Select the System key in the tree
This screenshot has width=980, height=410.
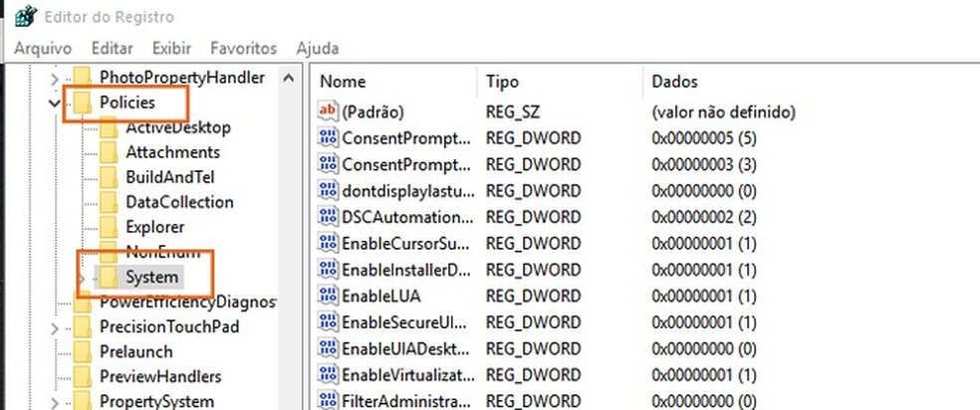(151, 277)
